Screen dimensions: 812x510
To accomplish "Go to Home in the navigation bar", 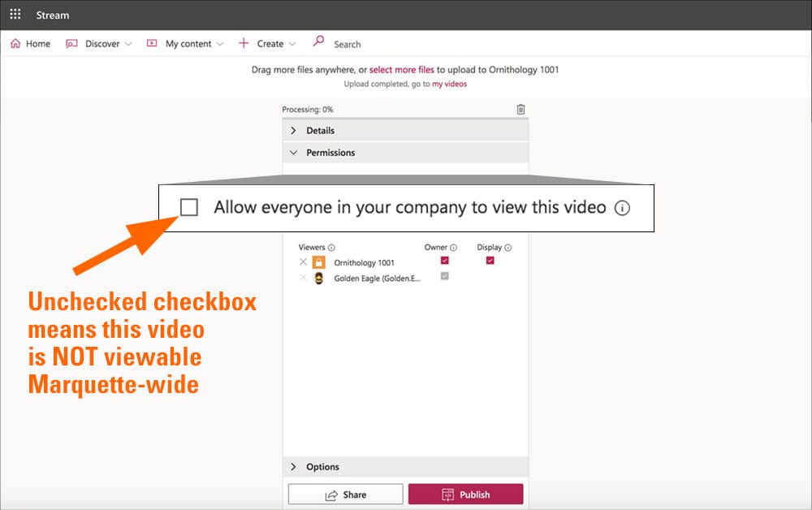I will (30, 44).
